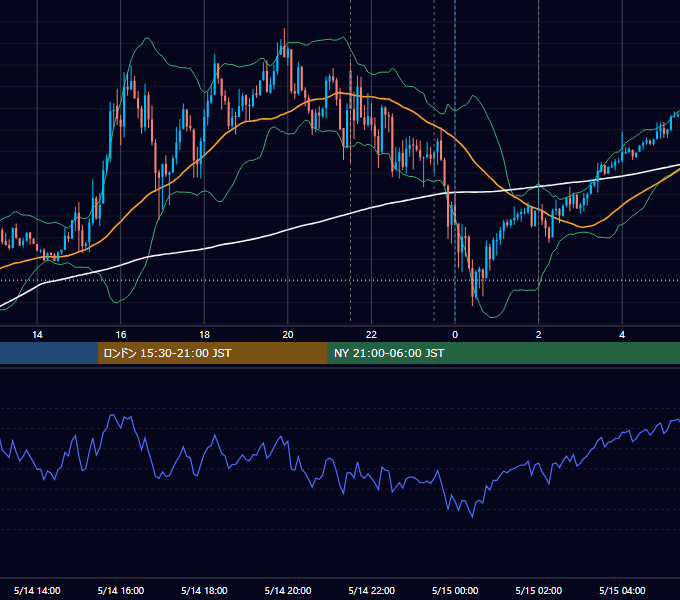
Task: Click the hour label 0 on the chart axis
Action: click(455, 335)
